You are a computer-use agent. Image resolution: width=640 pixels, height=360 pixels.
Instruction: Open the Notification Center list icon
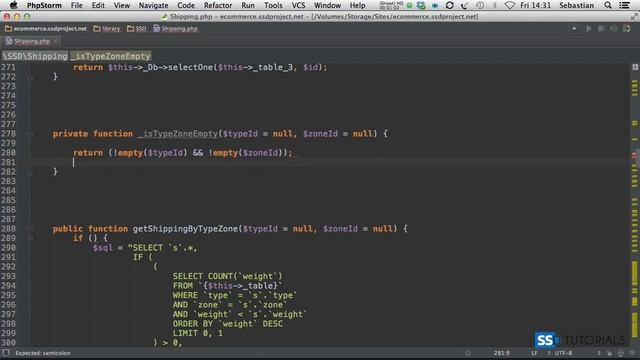[x=624, y=5]
